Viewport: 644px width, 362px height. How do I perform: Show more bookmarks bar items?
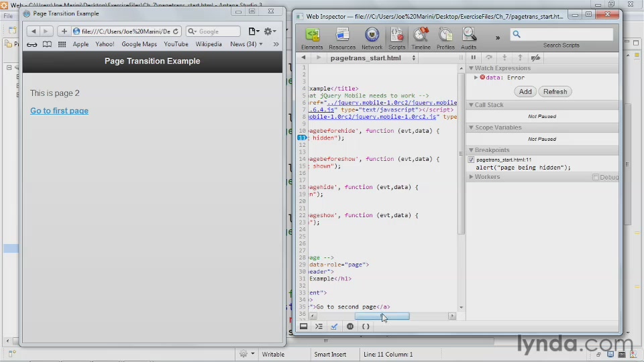pyautogui.click(x=276, y=44)
